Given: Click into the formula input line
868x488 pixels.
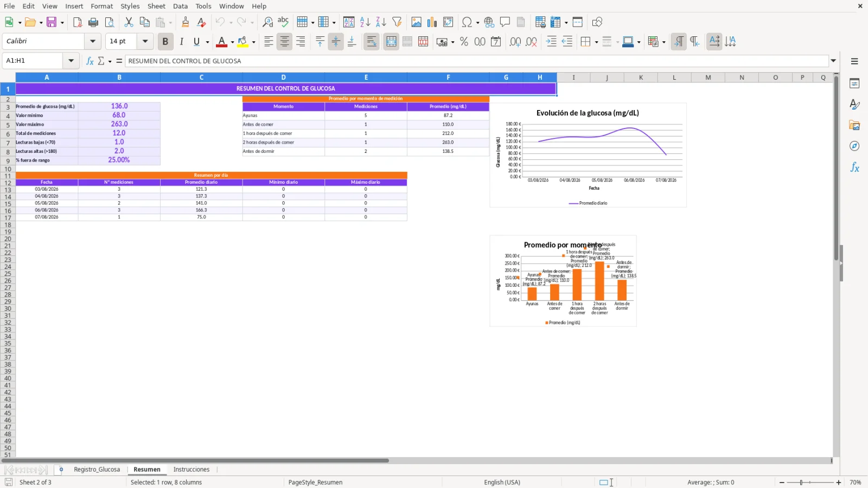Looking at the screenshot, I should 476,61.
